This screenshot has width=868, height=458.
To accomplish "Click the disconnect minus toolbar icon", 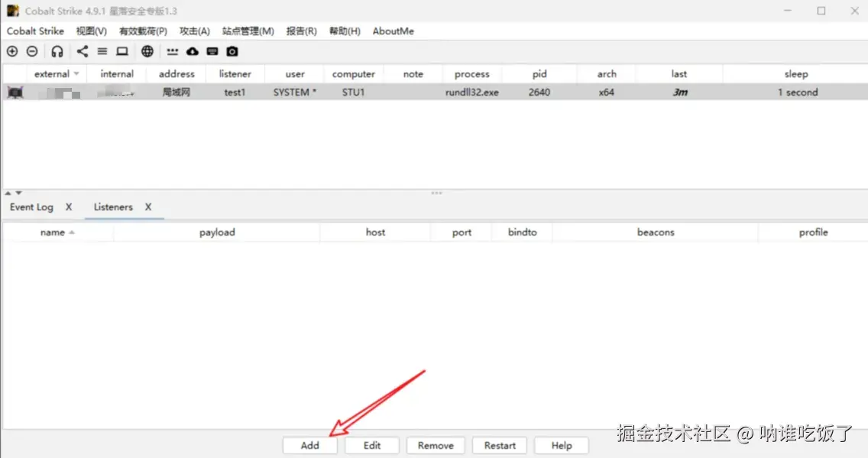I will tap(32, 51).
